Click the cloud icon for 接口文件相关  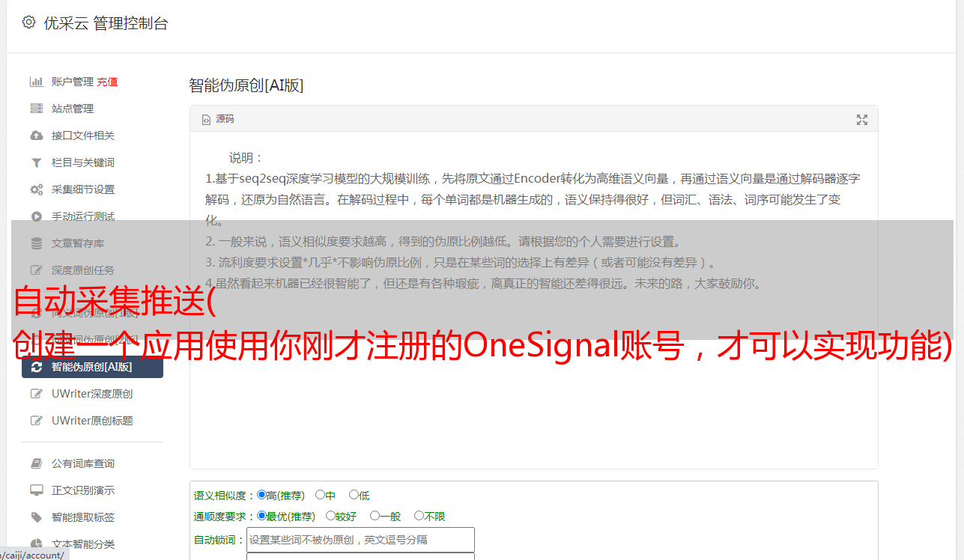pos(36,136)
